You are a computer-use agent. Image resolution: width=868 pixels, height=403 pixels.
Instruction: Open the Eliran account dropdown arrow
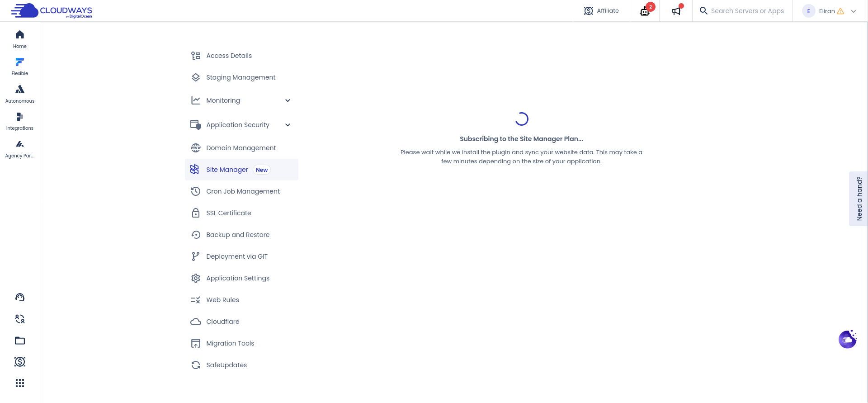(x=854, y=11)
